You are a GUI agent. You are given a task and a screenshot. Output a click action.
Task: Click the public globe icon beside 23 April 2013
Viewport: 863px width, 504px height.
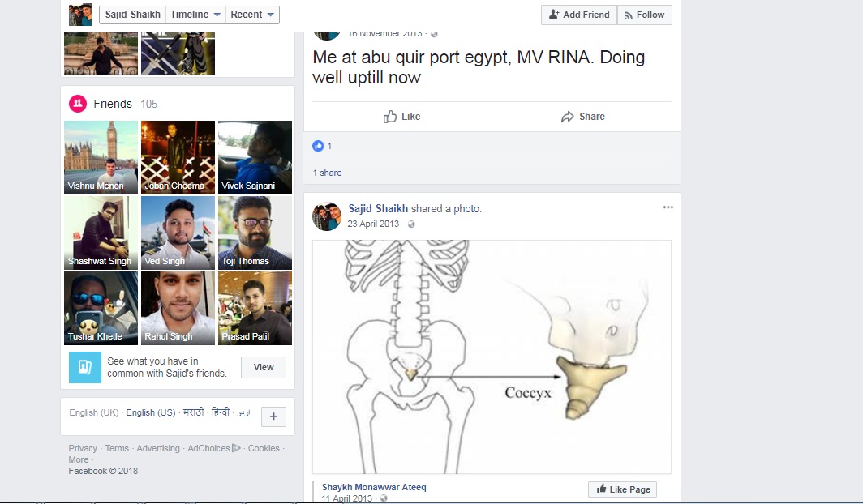(x=411, y=224)
